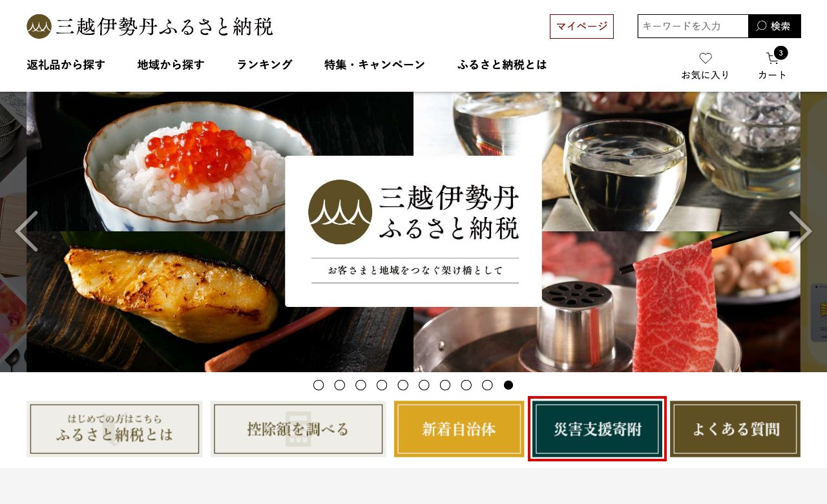Click the cart badge showing 3

[x=781, y=53]
